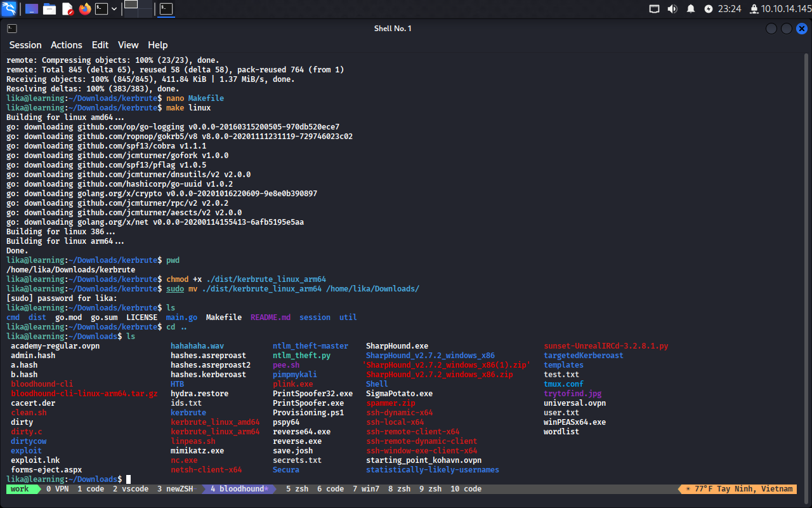Image resolution: width=812 pixels, height=508 pixels.
Task: Open the Edit menu
Action: tap(100, 45)
